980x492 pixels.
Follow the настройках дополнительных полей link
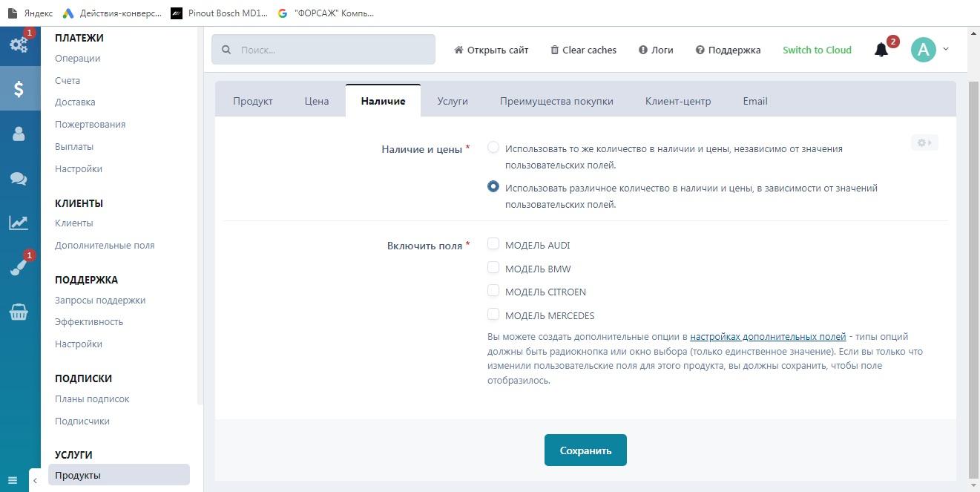768,336
